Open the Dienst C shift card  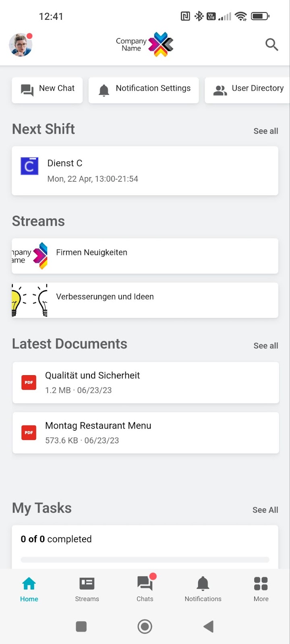pyautogui.click(x=145, y=171)
